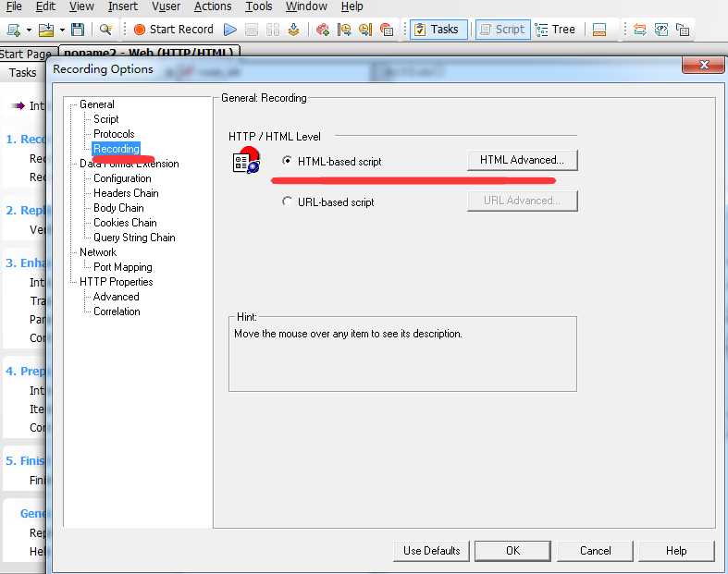728x574 pixels.
Task: Open the Tasks view toolbar button
Action: pyautogui.click(x=438, y=30)
